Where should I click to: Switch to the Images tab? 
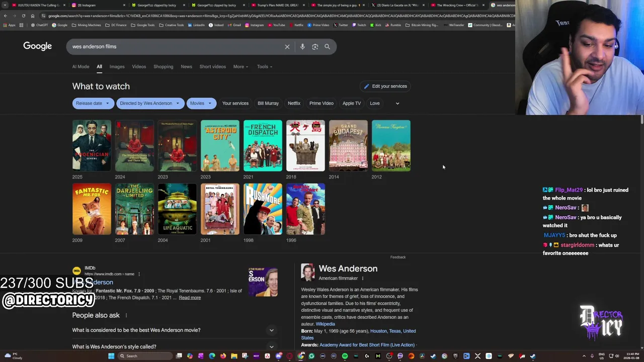pos(117,67)
